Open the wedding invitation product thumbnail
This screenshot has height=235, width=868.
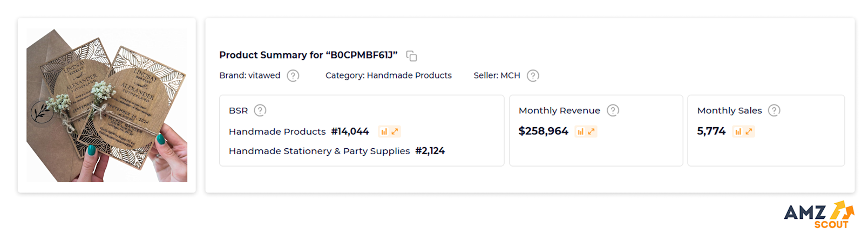pos(107,105)
